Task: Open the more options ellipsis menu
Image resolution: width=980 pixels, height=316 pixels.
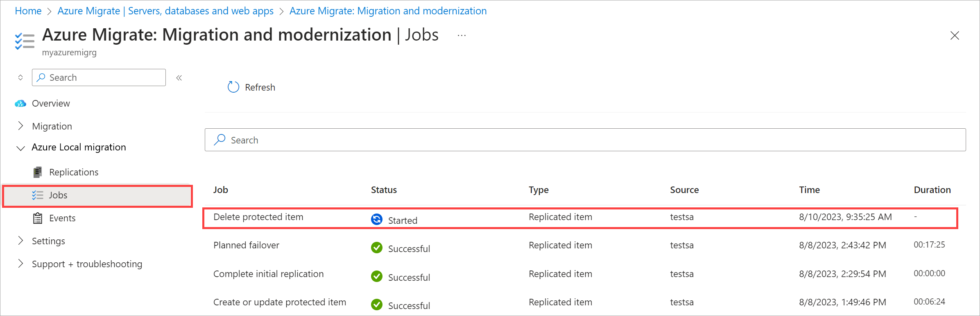Action: pyautogui.click(x=462, y=36)
